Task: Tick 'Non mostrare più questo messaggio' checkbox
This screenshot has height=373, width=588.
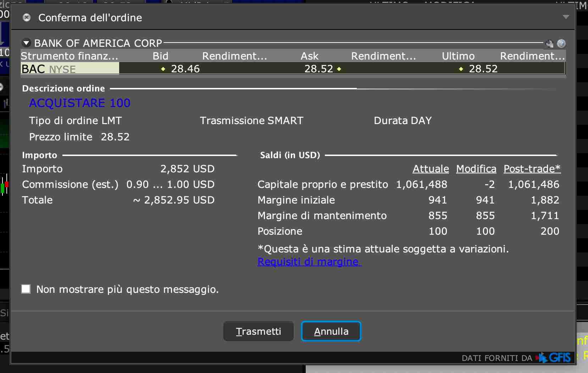Action: click(x=26, y=289)
